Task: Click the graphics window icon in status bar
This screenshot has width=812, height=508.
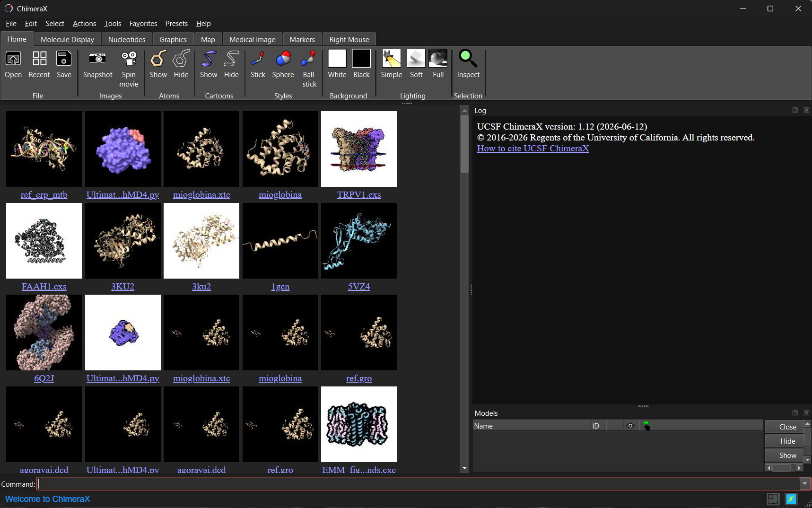Action: 773,499
